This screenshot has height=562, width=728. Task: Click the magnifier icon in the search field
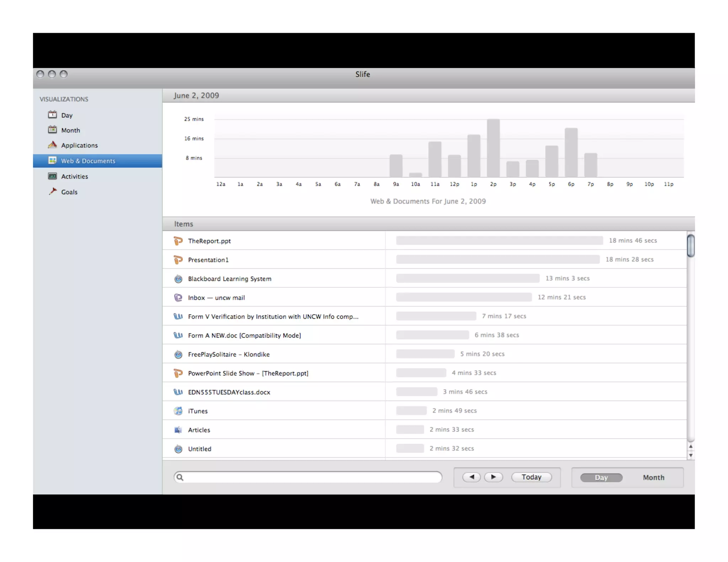(180, 477)
